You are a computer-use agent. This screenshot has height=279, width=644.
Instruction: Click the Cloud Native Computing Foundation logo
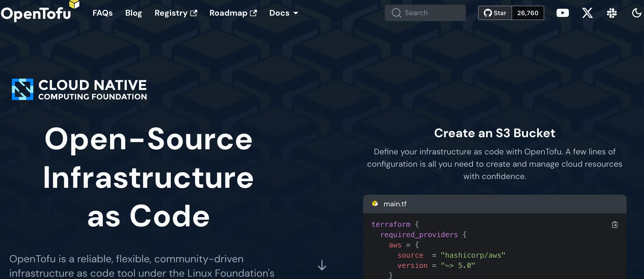tap(79, 89)
